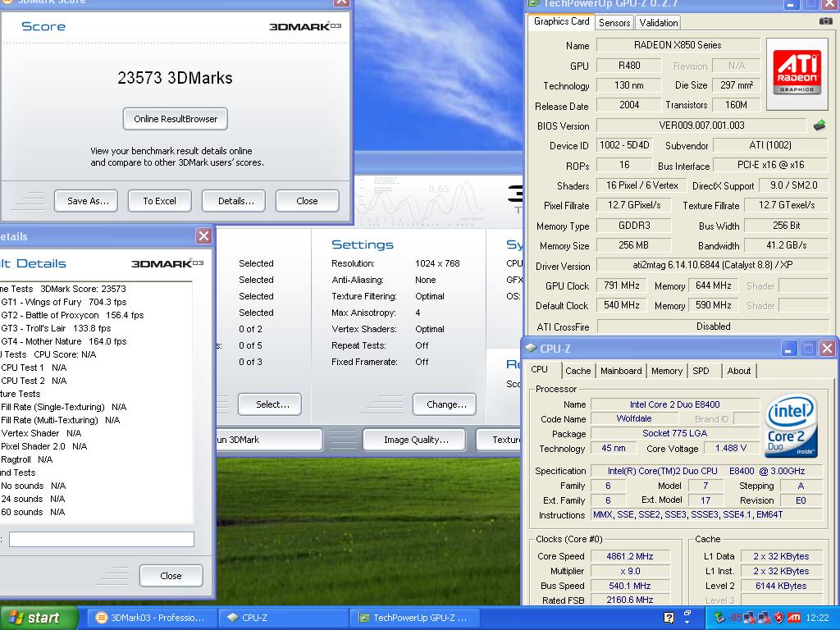Click RADEON X850 Series name field
The width and height of the screenshot is (840, 630).
point(678,45)
